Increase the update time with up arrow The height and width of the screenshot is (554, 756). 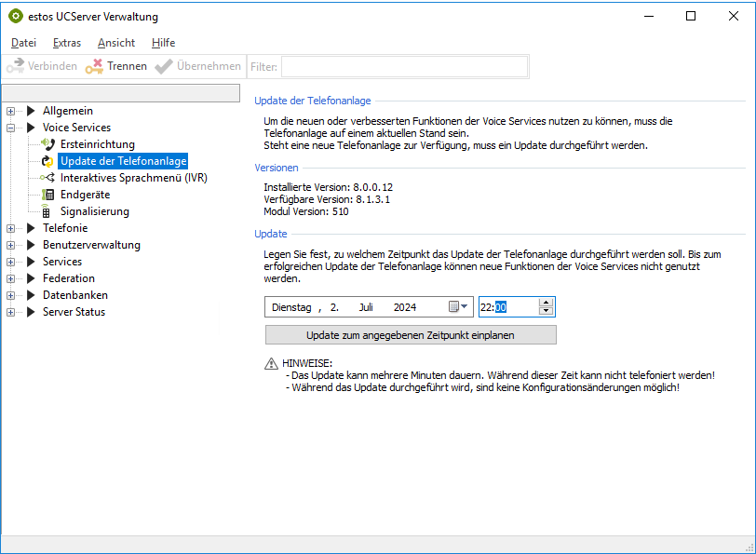coord(546,302)
